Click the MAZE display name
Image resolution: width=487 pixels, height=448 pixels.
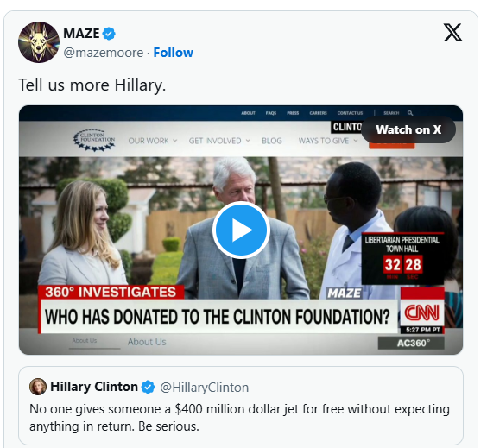(x=81, y=34)
